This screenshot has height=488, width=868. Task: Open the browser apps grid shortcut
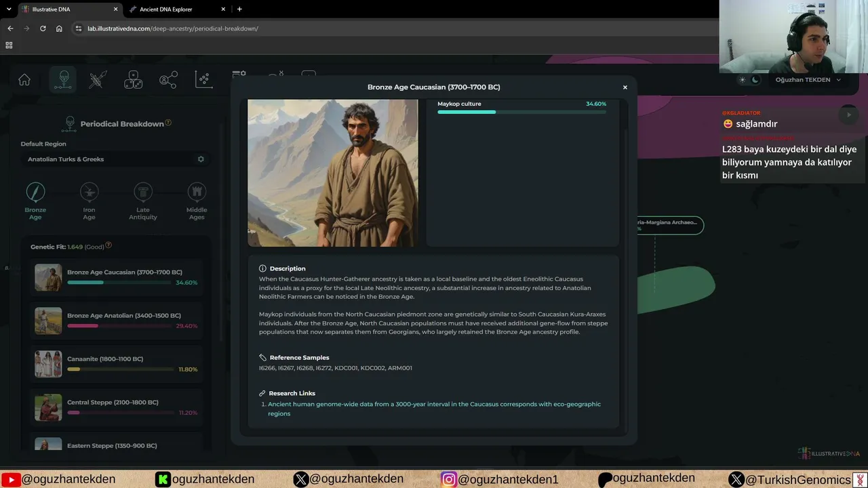tap(9, 45)
